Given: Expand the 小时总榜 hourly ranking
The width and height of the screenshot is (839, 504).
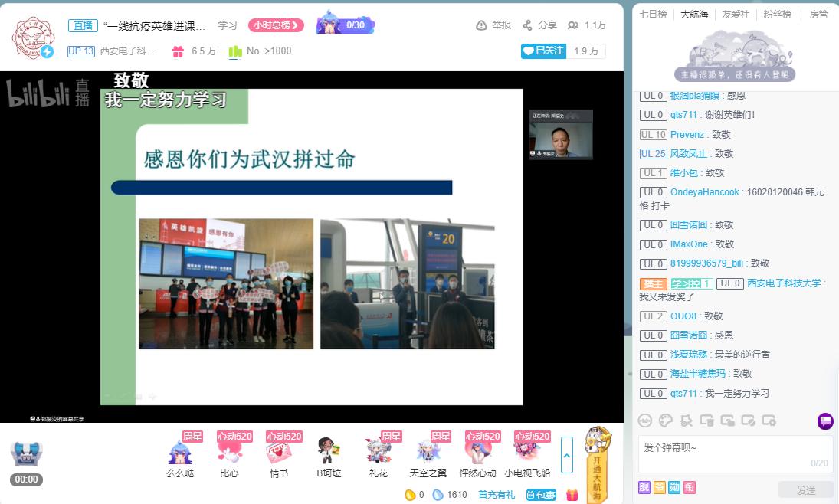Looking at the screenshot, I should (276, 25).
